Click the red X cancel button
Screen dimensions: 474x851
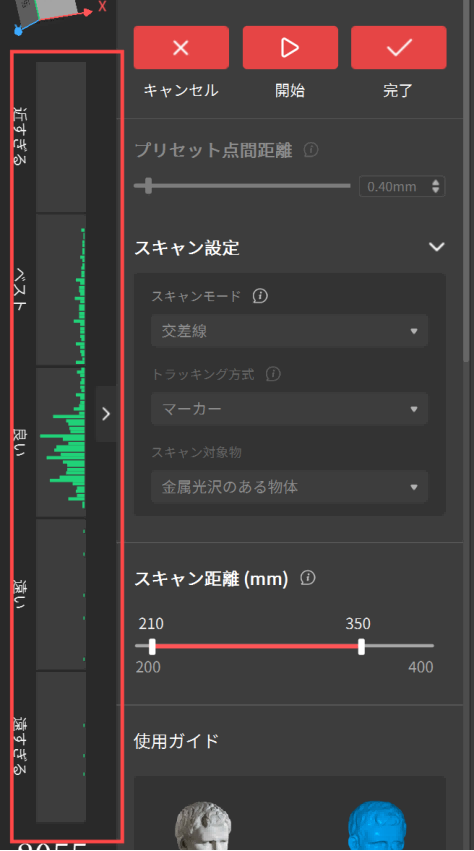coord(181,48)
